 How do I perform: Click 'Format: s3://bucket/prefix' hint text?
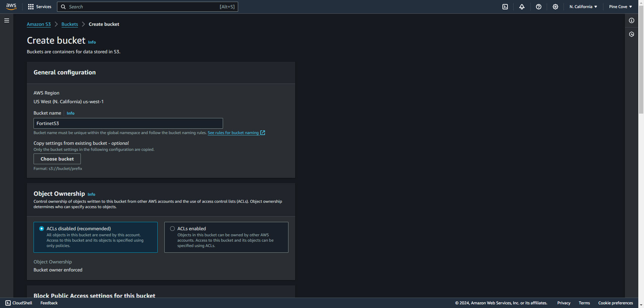58,169
